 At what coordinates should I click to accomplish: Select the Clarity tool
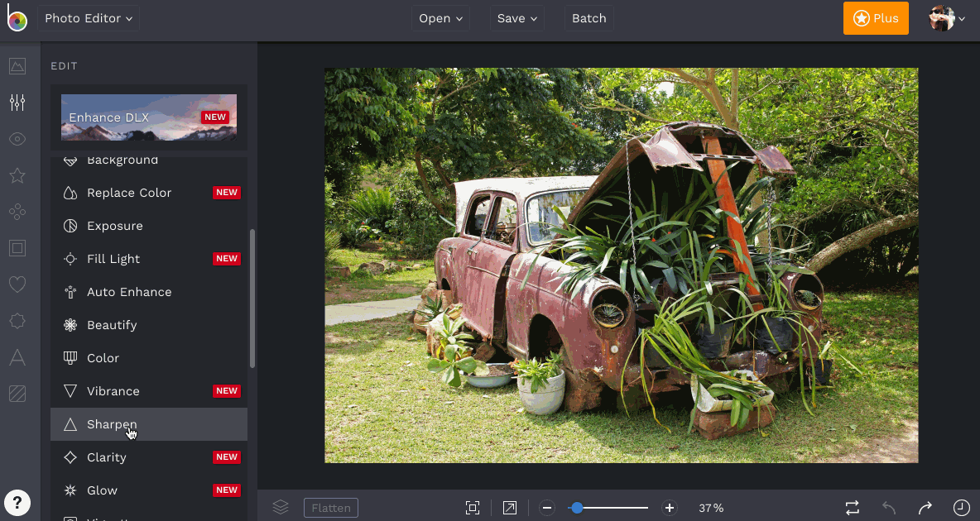coord(149,457)
